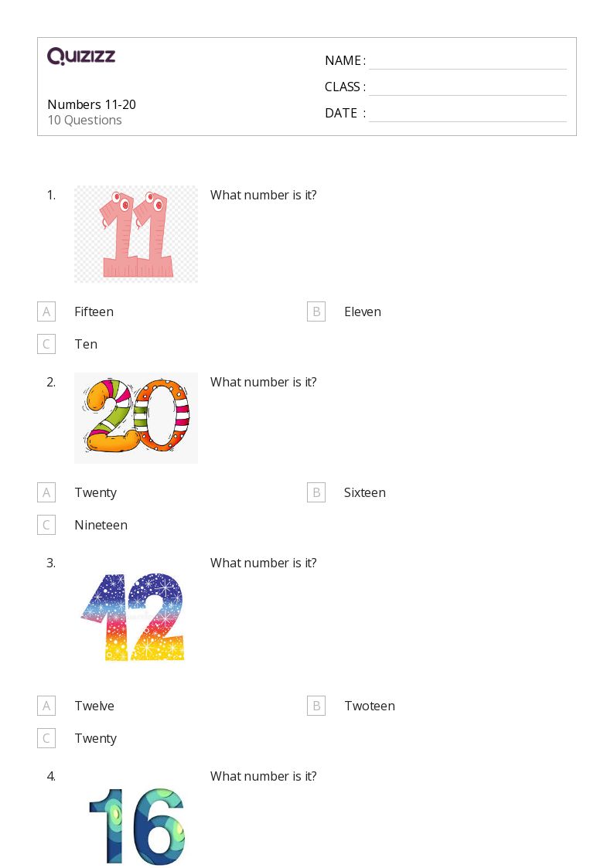Screen dimensions: 614x868
Task: Click the striped number 20 picture
Action: tap(136, 418)
